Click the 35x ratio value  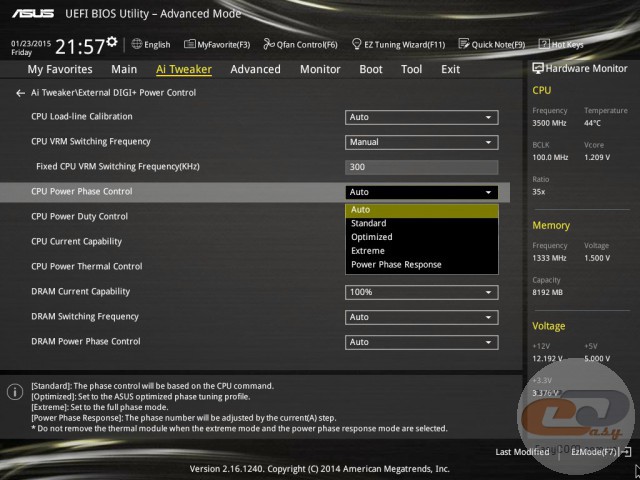tap(539, 192)
